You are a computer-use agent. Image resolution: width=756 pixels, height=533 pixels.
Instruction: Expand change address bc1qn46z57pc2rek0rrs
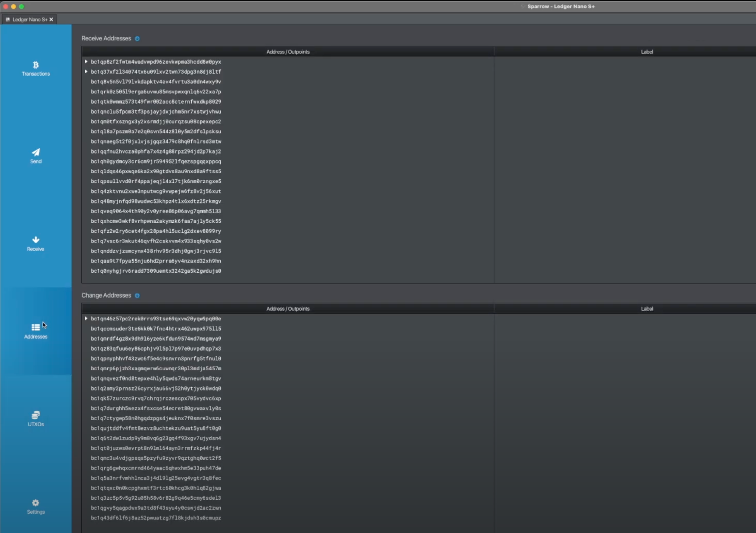point(86,319)
